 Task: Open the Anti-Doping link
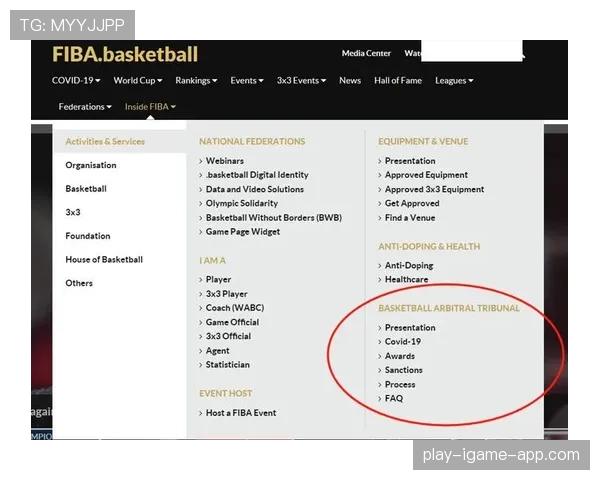coord(409,265)
